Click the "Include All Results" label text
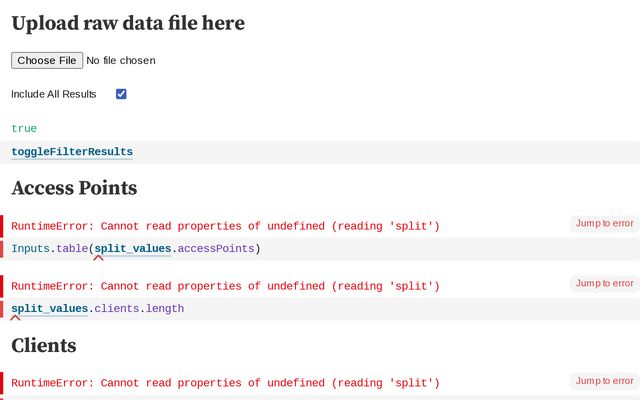Viewport: 640px width, 400px height. click(x=54, y=94)
